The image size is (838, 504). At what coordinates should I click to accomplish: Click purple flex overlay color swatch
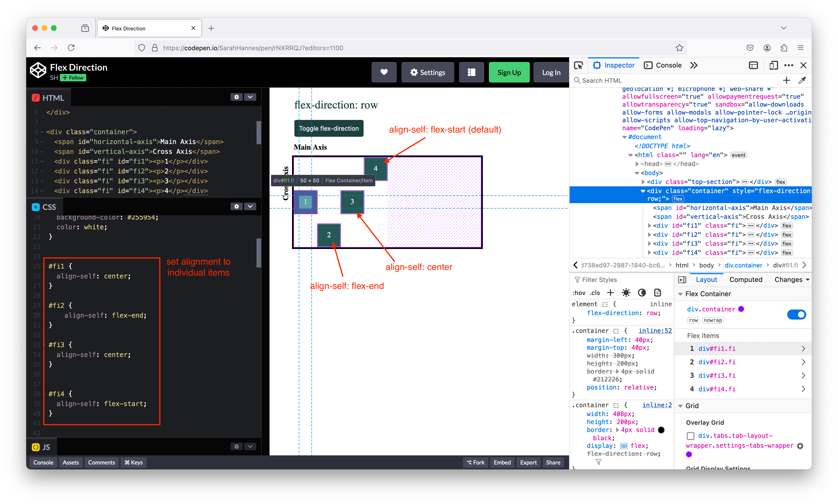coord(741,309)
